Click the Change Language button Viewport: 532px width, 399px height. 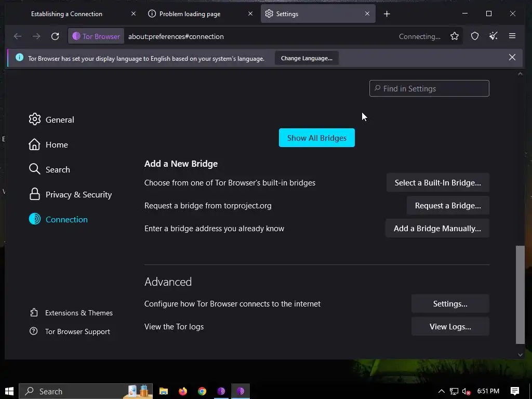click(x=307, y=58)
